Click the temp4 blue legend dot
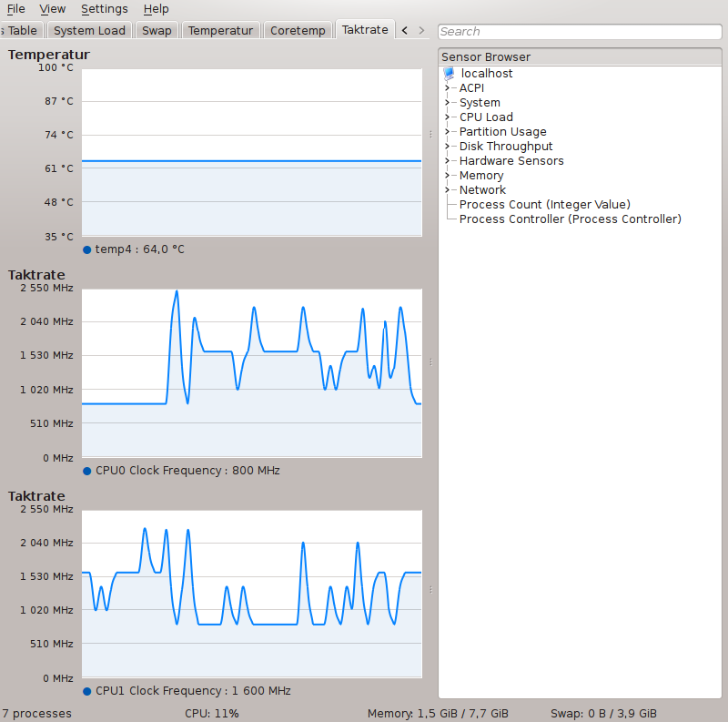Screen dimensions: 728x722 point(86,249)
